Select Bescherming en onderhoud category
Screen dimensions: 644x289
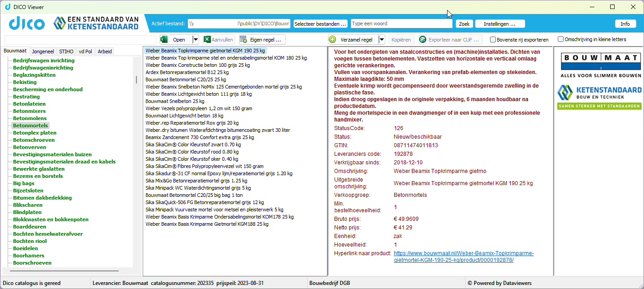click(48, 89)
